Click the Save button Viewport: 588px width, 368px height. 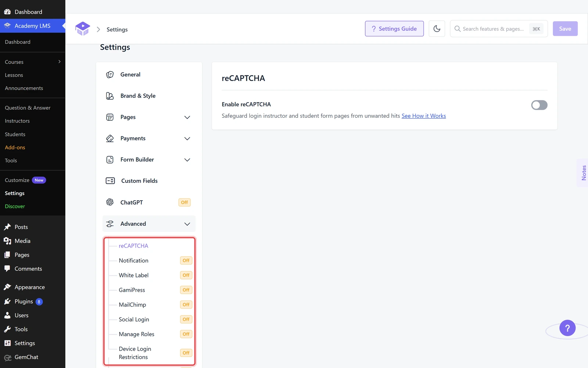click(565, 29)
